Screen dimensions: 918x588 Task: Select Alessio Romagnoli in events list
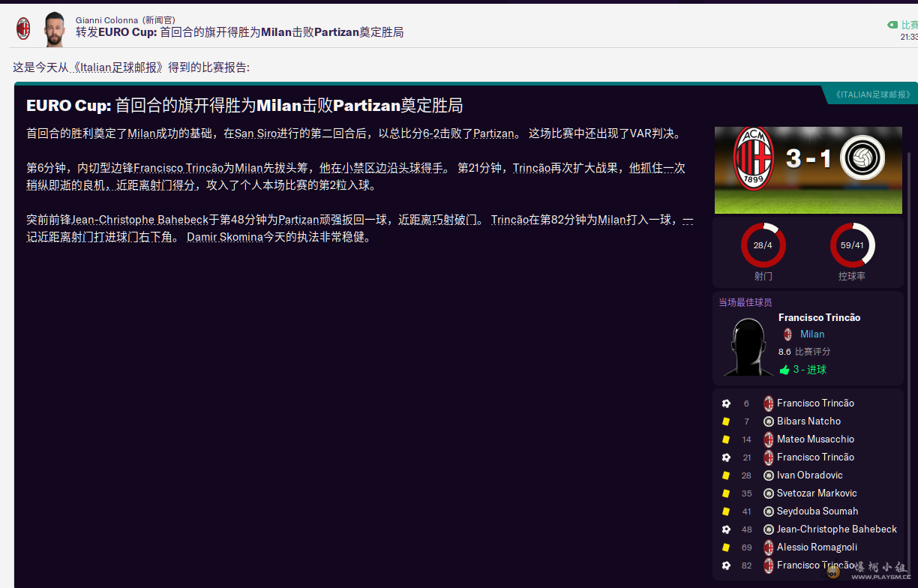[x=817, y=547]
